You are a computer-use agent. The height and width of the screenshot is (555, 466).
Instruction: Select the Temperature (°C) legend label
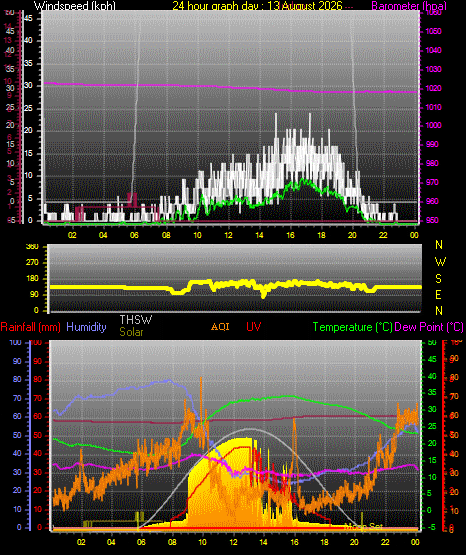click(352, 327)
